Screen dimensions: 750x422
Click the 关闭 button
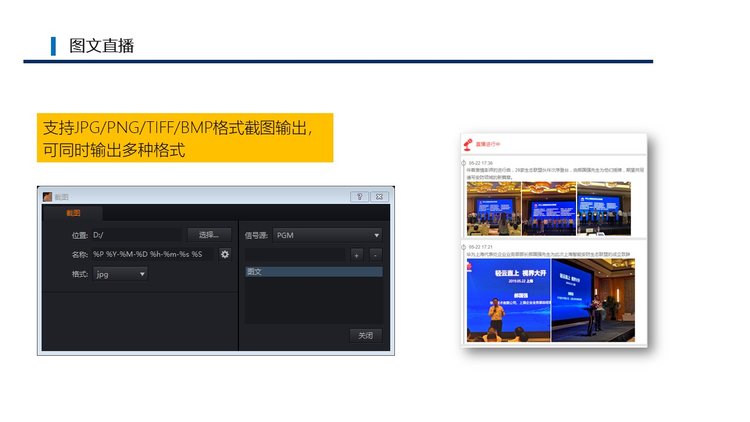pos(365,335)
